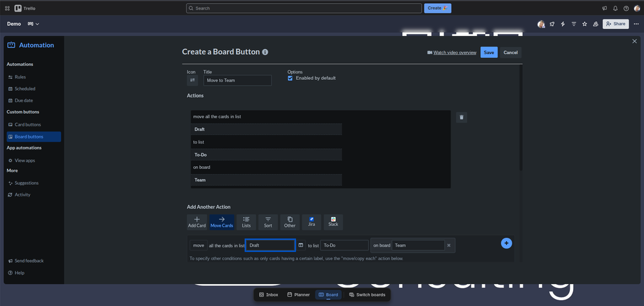The image size is (644, 306).
Task: Click the Search field
Action: tap(304, 8)
